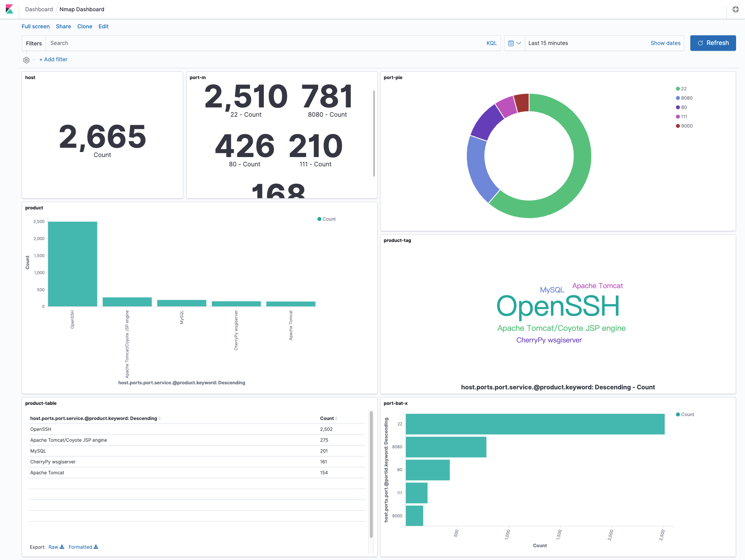Screen dimensions: 745x560
Task: Toggle the 111 series in pie legend
Action: [682, 117]
